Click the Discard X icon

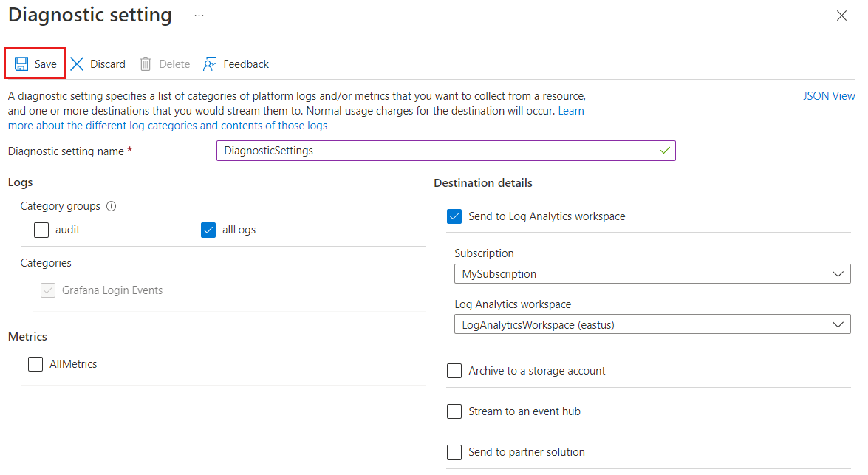click(x=77, y=64)
